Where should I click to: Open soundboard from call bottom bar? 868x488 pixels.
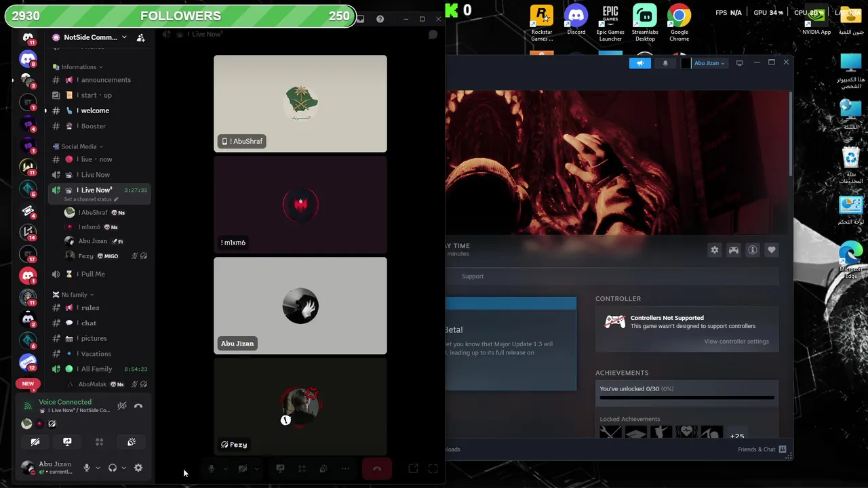324,468
